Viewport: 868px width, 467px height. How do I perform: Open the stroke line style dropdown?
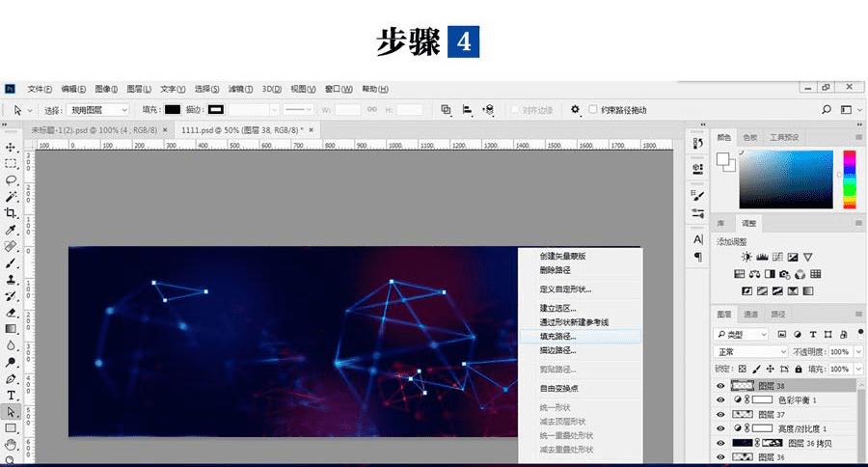coord(298,110)
